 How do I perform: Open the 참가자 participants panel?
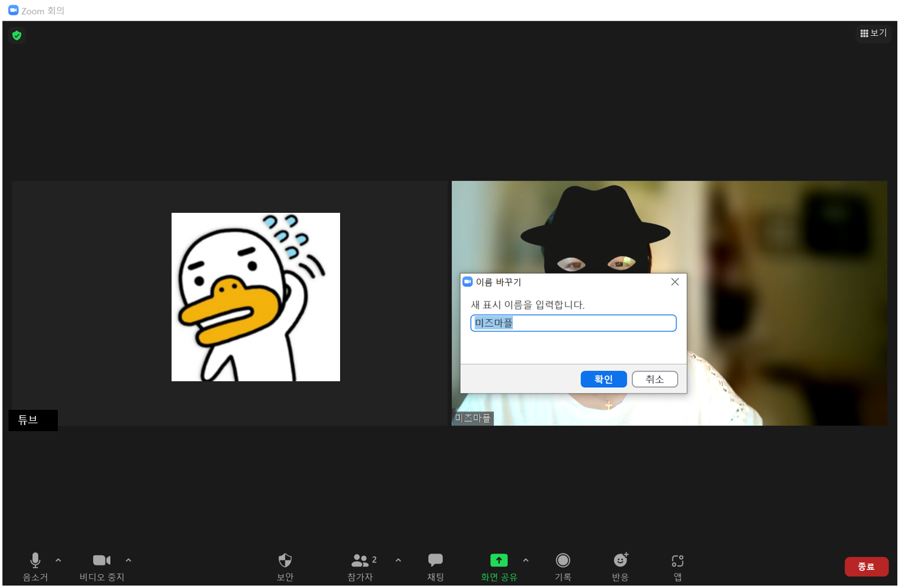(361, 567)
